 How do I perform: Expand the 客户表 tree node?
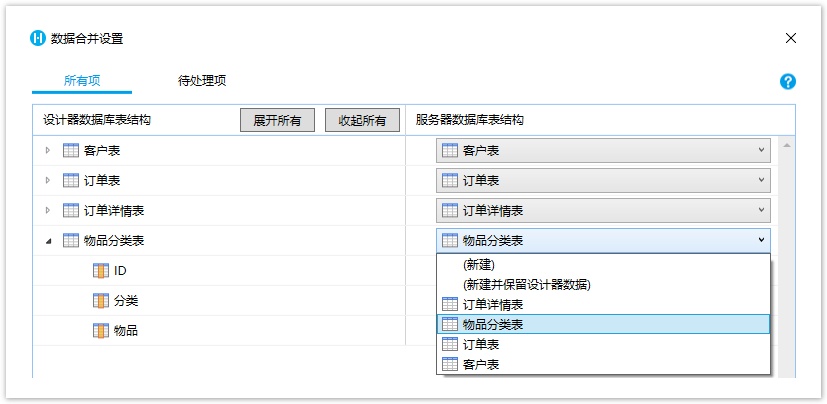coord(47,151)
